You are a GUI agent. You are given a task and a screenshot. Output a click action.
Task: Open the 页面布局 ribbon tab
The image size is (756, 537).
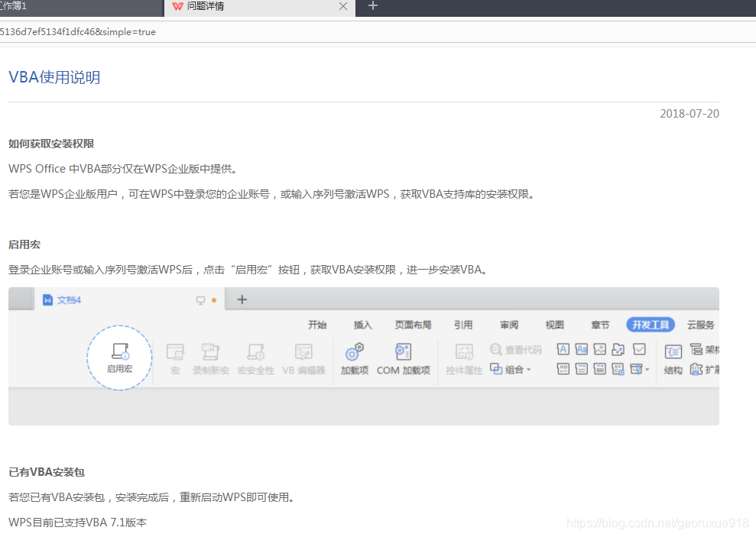coord(413,325)
